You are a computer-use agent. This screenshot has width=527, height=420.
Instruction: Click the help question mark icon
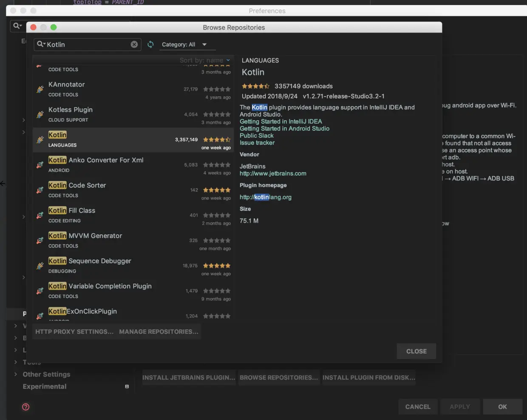26,407
